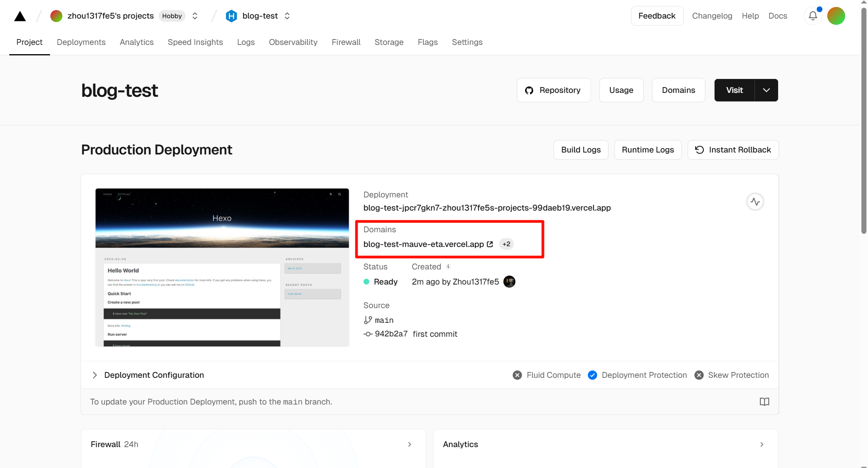The width and height of the screenshot is (868, 468).
Task: Switch to the Deployments tab
Action: pos(81,42)
